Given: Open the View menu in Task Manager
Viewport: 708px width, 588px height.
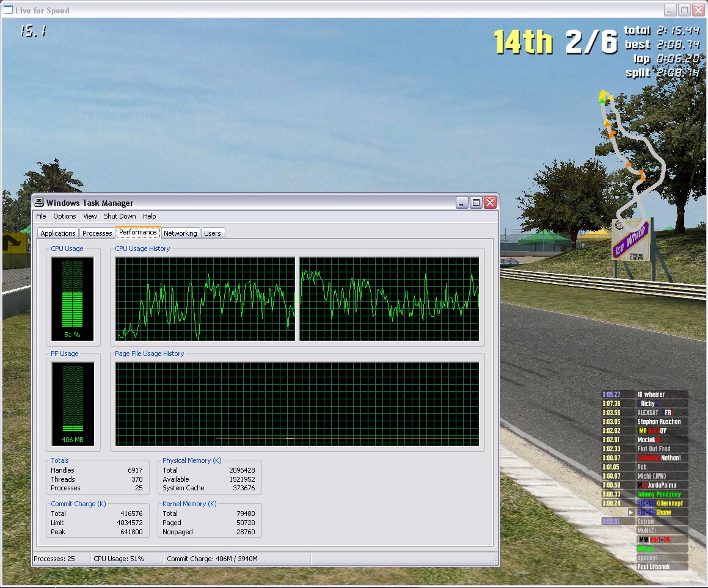Looking at the screenshot, I should 90,216.
